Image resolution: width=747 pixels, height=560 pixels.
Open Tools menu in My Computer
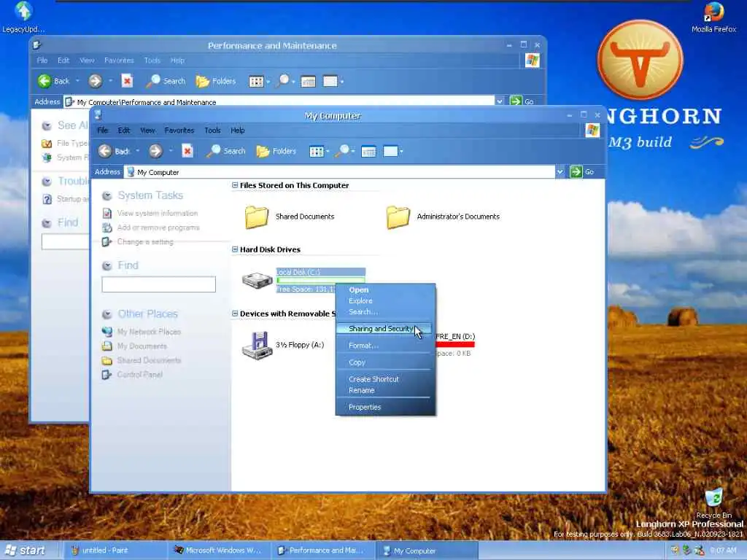click(212, 130)
